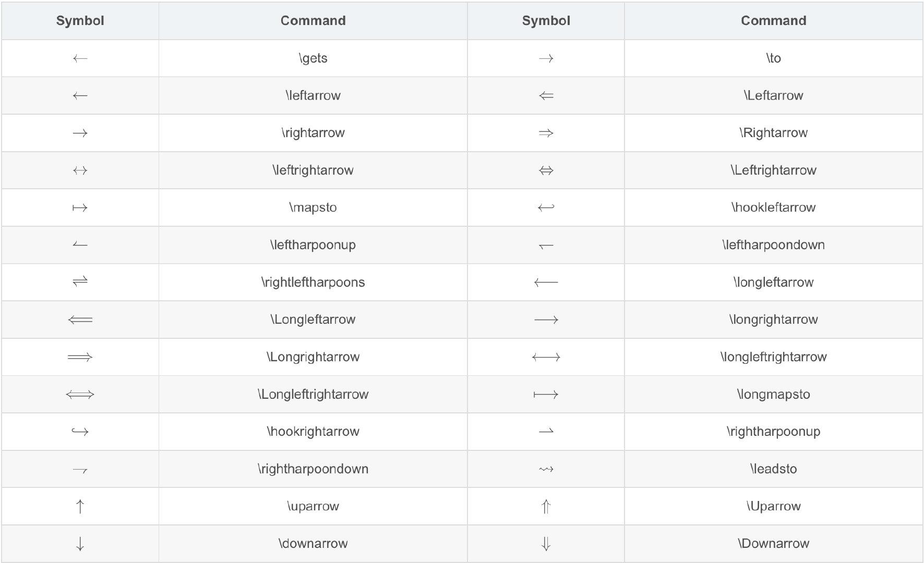The height and width of the screenshot is (563, 924).
Task: Click the \gets command text
Action: click(313, 58)
